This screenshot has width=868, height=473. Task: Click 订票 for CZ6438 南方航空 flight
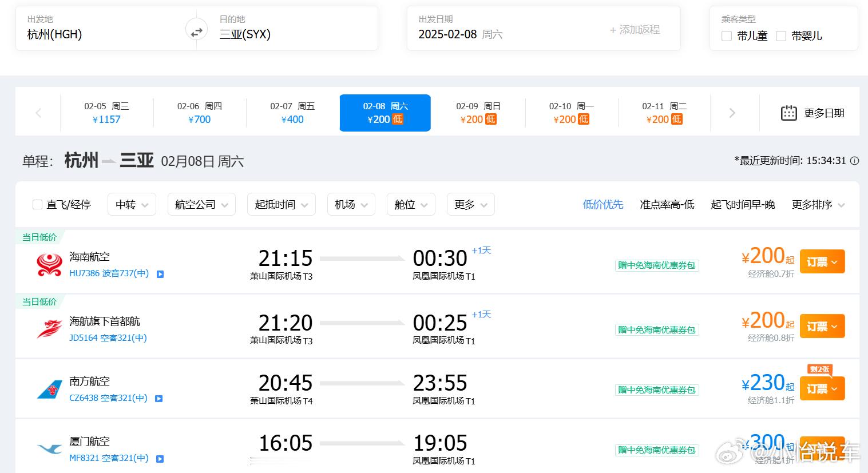pos(822,388)
